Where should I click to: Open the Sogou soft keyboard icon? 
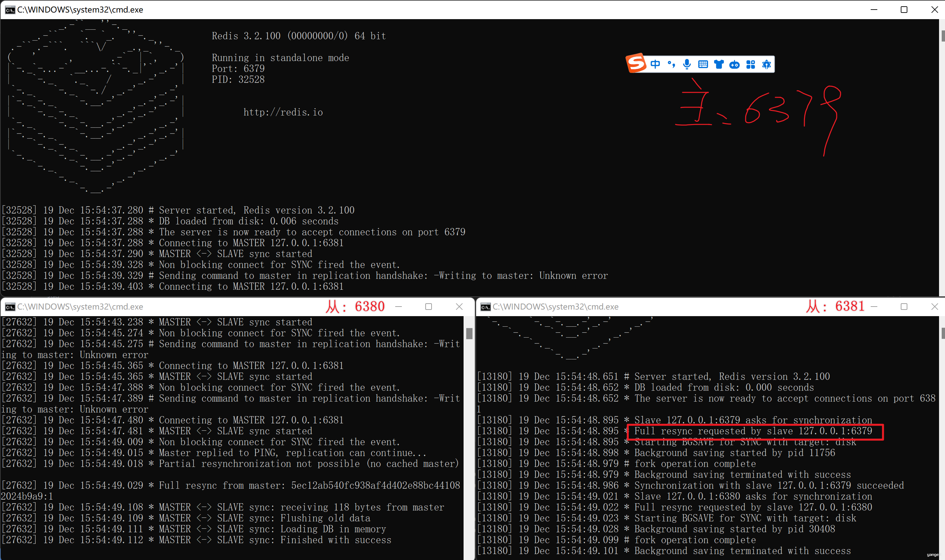tap(703, 64)
